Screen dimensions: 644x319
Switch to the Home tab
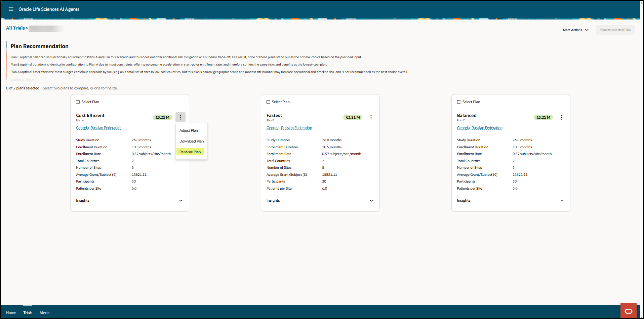[11, 313]
